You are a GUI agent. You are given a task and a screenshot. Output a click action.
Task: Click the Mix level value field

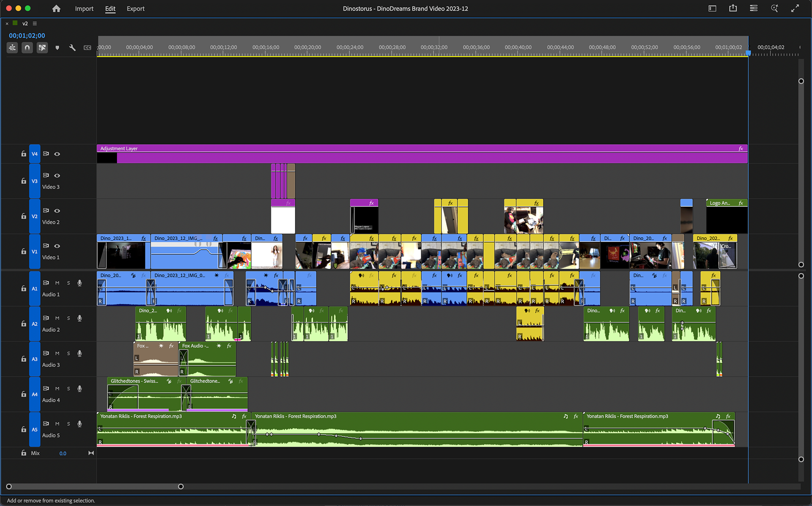(x=63, y=453)
